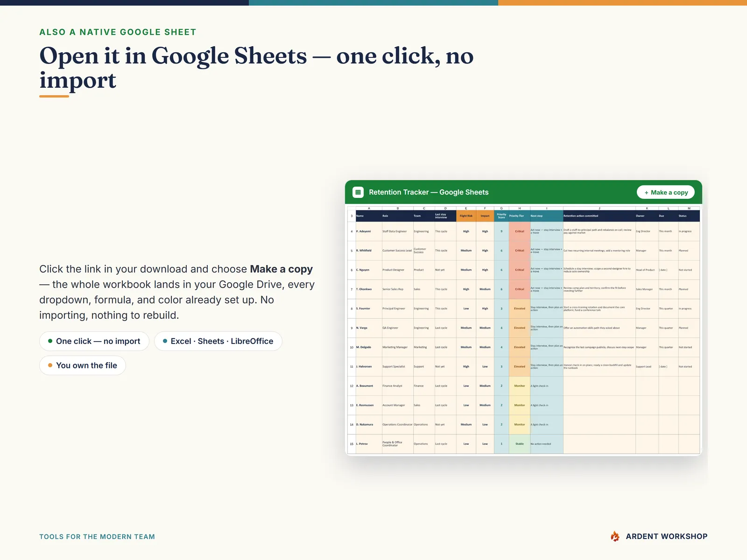Click the 'One click — no import' pill
This screenshot has height=560, width=747.
click(94, 341)
